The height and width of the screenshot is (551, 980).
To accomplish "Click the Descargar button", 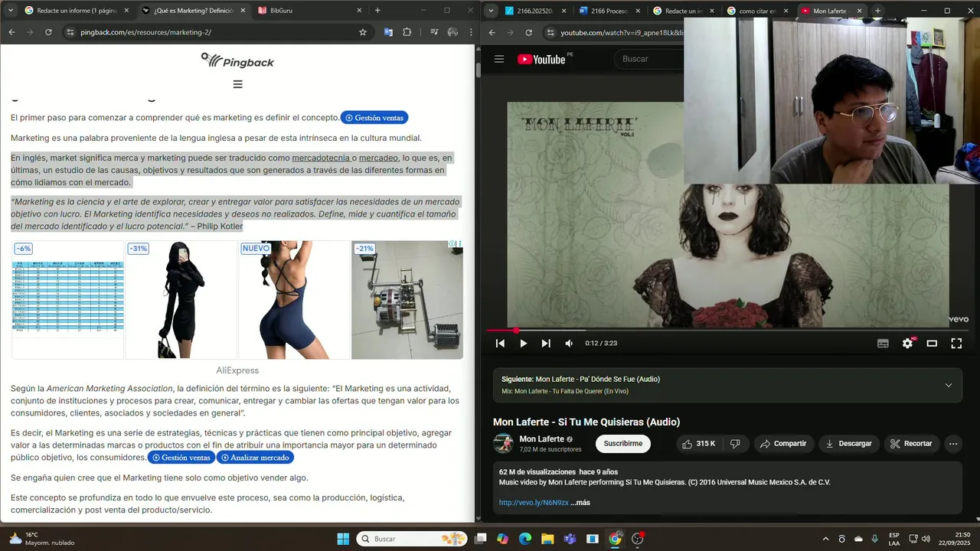I will 848,444.
